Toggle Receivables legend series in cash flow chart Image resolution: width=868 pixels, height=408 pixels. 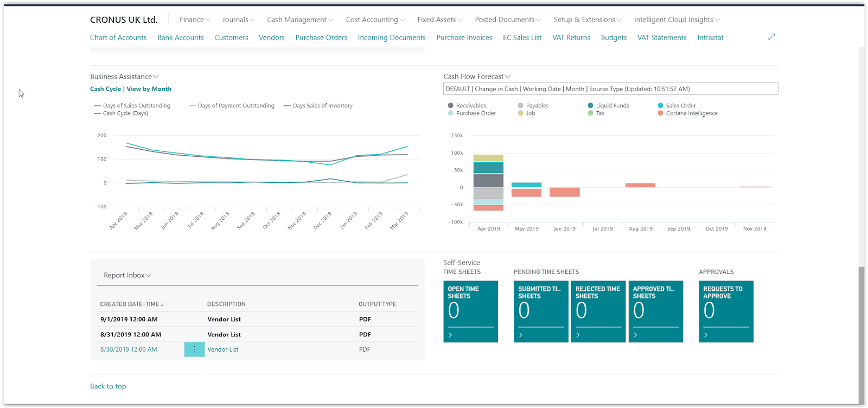point(467,106)
